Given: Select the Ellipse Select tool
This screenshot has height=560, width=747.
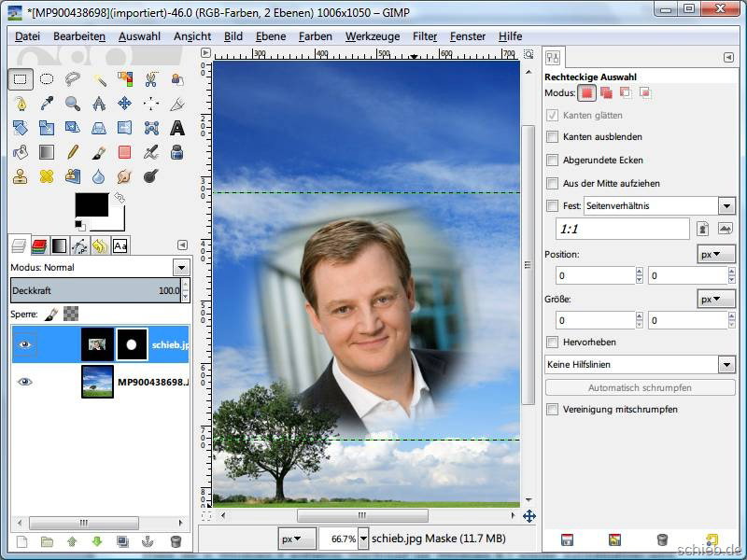Looking at the screenshot, I should point(47,79).
